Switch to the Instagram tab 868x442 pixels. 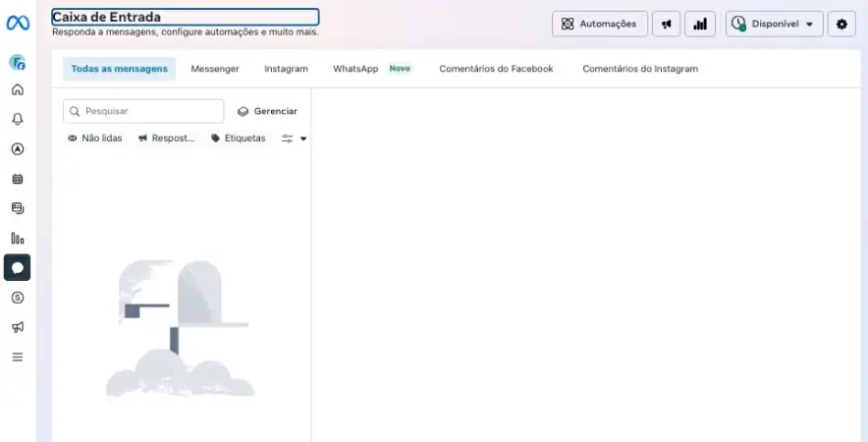[x=286, y=69]
